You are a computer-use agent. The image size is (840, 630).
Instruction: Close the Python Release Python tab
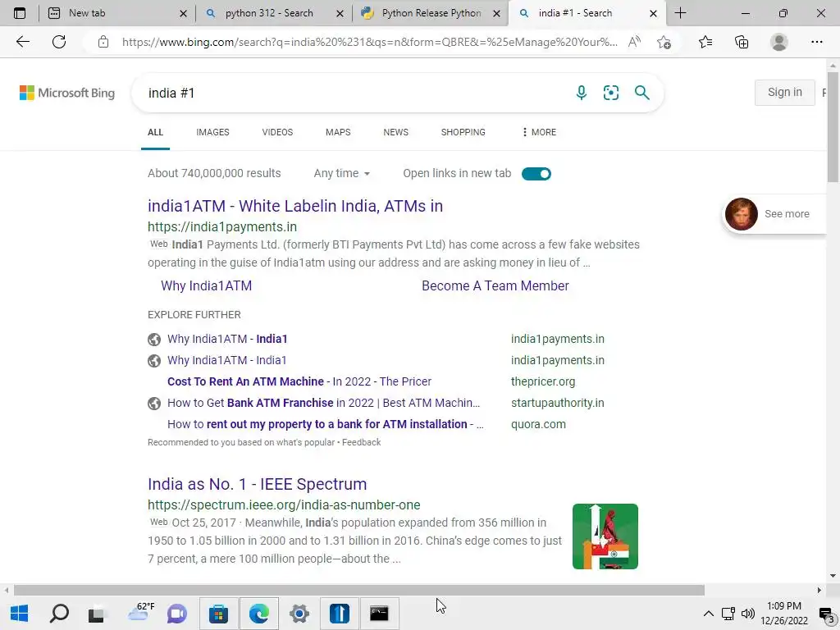click(x=496, y=13)
